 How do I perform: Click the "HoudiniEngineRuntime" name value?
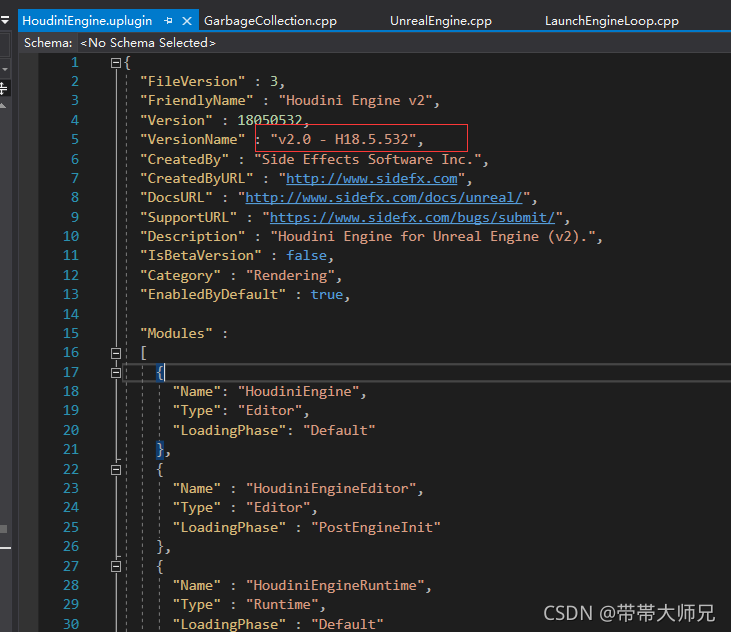(335, 586)
